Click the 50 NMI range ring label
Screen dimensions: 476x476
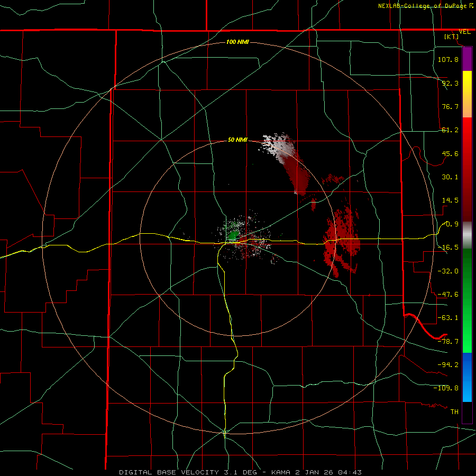point(237,140)
